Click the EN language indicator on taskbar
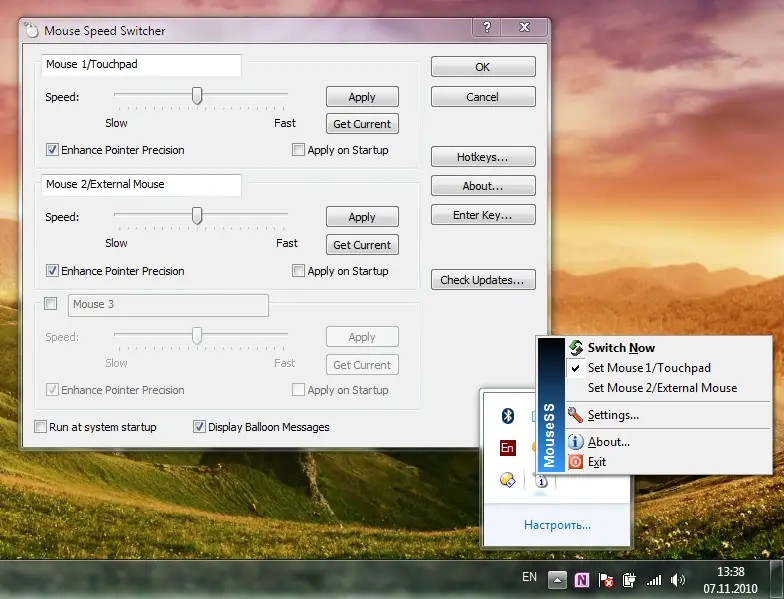784x599 pixels. click(529, 577)
